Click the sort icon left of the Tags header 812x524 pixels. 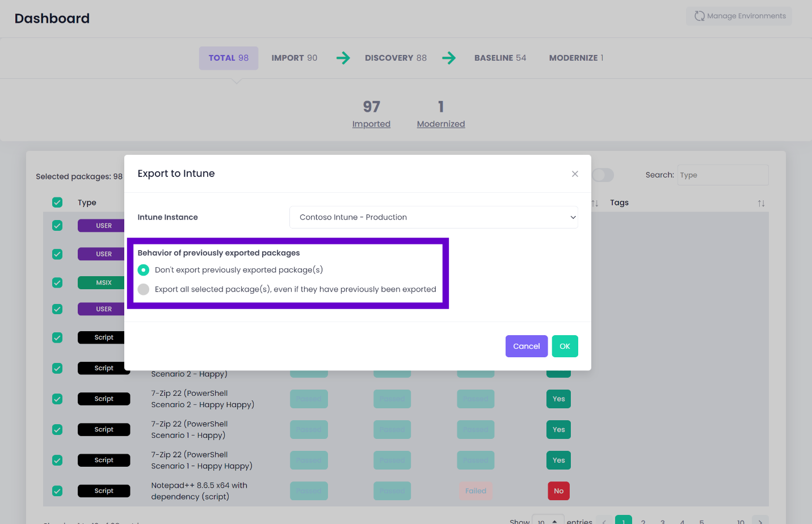[x=595, y=203]
